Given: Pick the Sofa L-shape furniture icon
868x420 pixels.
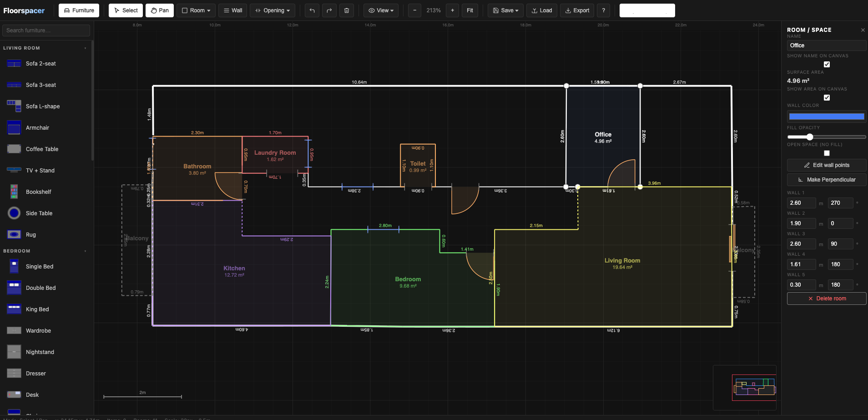Looking at the screenshot, I should point(14,106).
